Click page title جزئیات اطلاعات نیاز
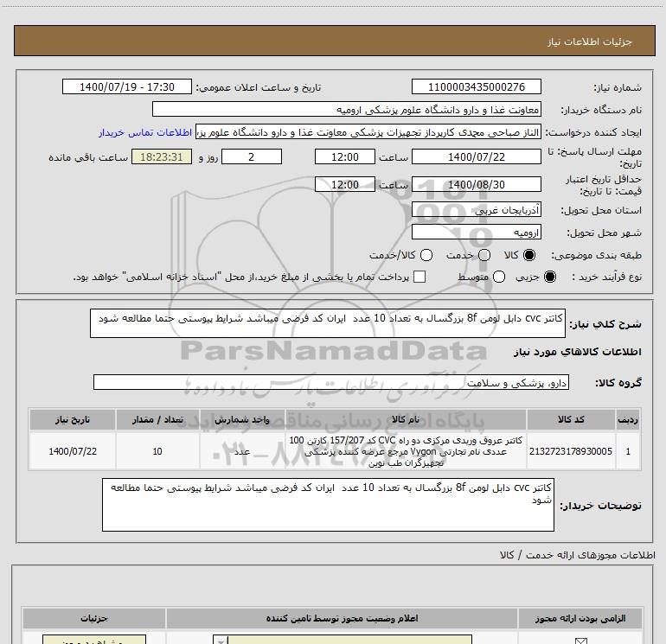The width and height of the screenshot is (666, 644). click(x=589, y=41)
